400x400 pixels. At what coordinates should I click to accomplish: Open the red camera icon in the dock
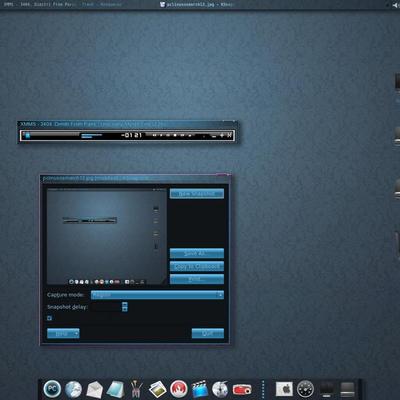point(242,389)
